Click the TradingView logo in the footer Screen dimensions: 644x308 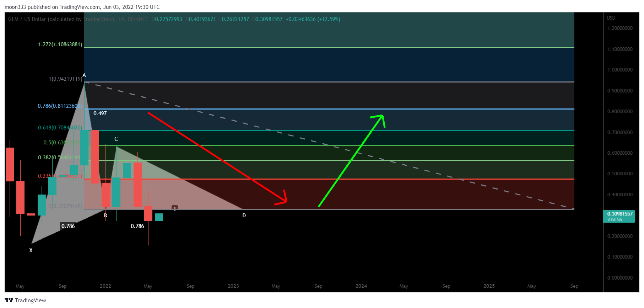point(25,301)
